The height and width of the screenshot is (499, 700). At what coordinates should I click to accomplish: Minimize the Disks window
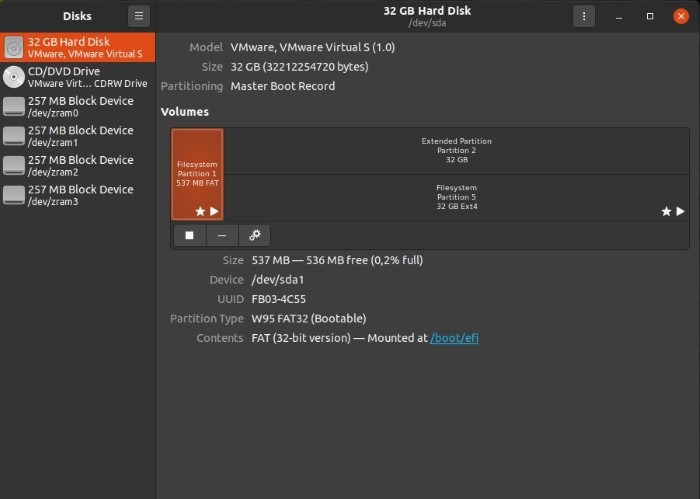[x=618, y=16]
